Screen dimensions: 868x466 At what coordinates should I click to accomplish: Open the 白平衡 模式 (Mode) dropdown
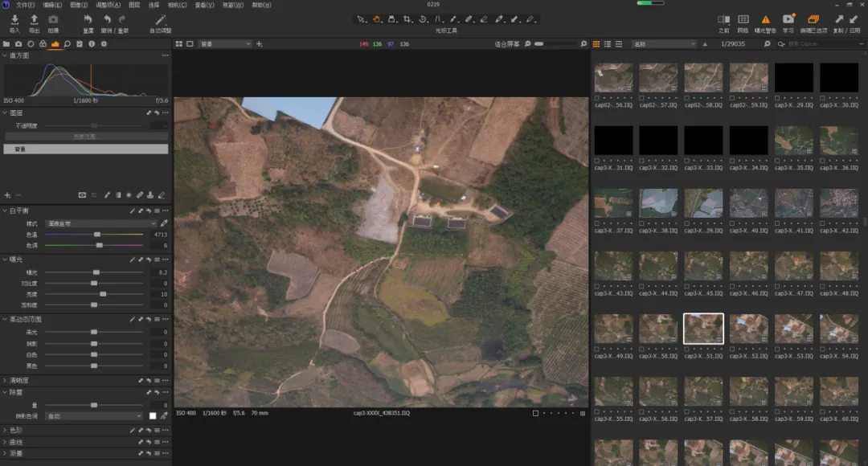coord(100,223)
